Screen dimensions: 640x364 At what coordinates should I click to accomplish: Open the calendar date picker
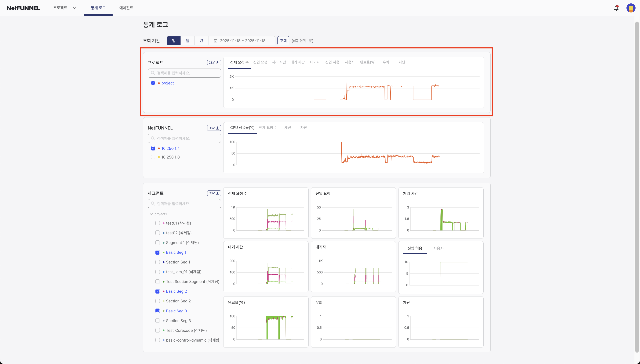(216, 40)
